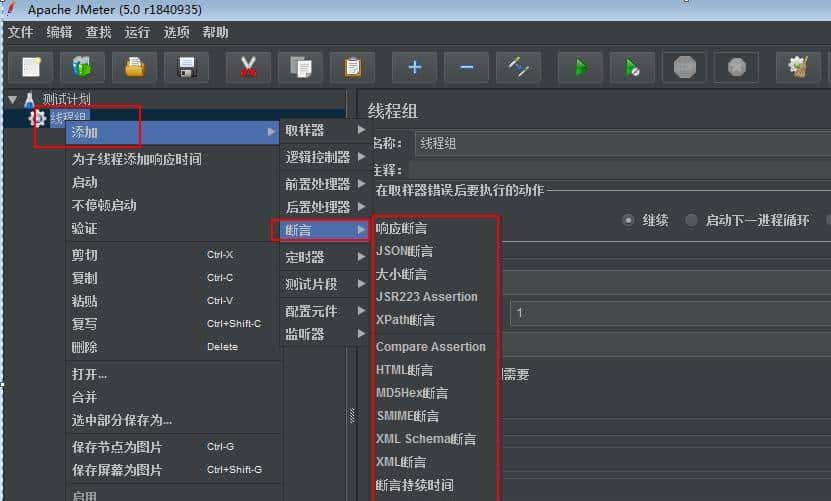The height and width of the screenshot is (501, 831).
Task: Choose SMIME断言 entry
Action: (408, 416)
